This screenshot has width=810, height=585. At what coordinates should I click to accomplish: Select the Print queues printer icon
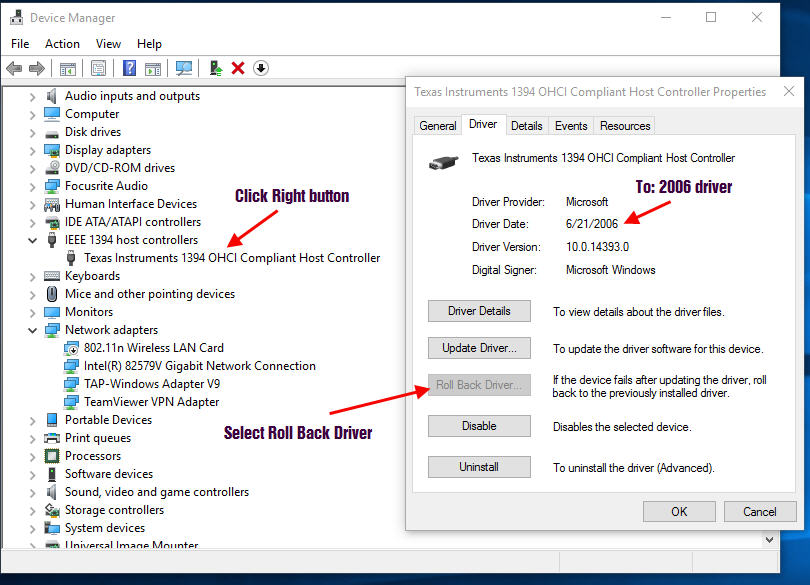tap(52, 438)
